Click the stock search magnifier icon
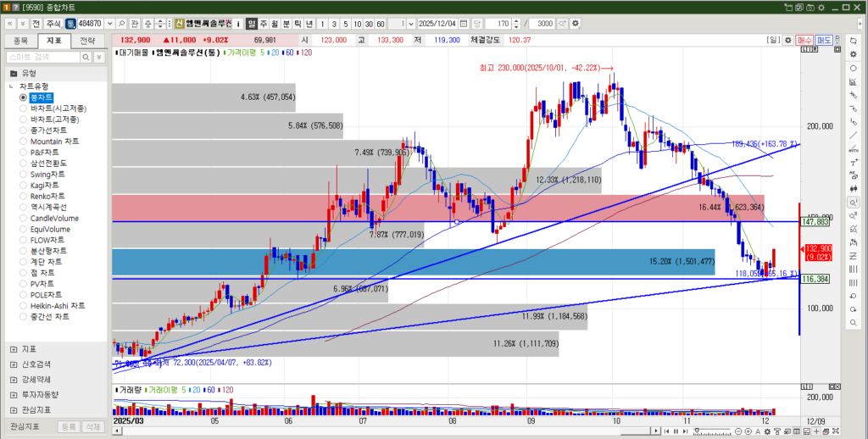868x439 pixels. click(x=121, y=24)
